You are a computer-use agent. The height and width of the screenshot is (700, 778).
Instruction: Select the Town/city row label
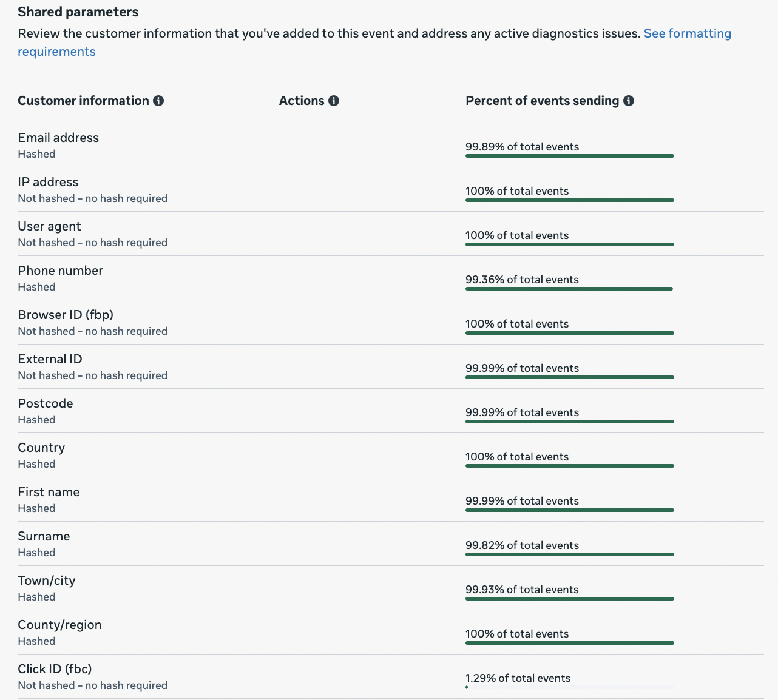click(47, 581)
